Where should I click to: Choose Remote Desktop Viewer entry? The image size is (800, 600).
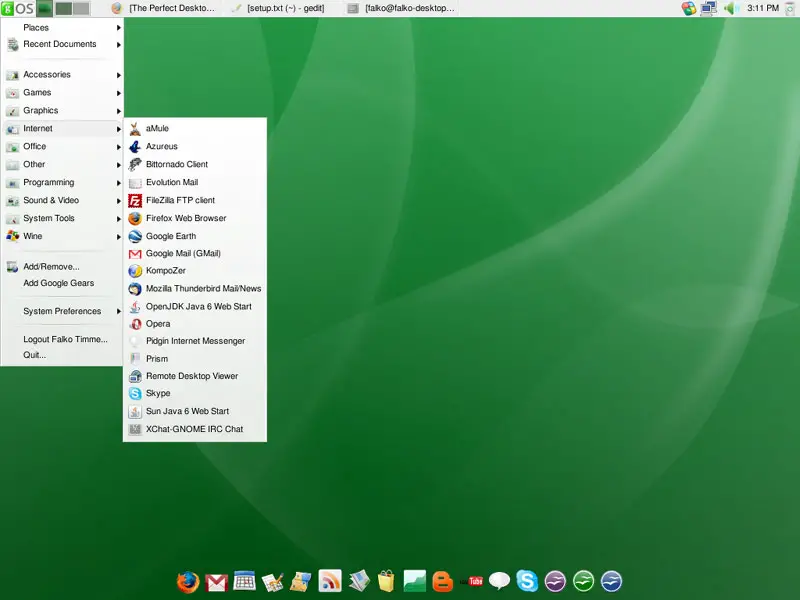tap(195, 376)
